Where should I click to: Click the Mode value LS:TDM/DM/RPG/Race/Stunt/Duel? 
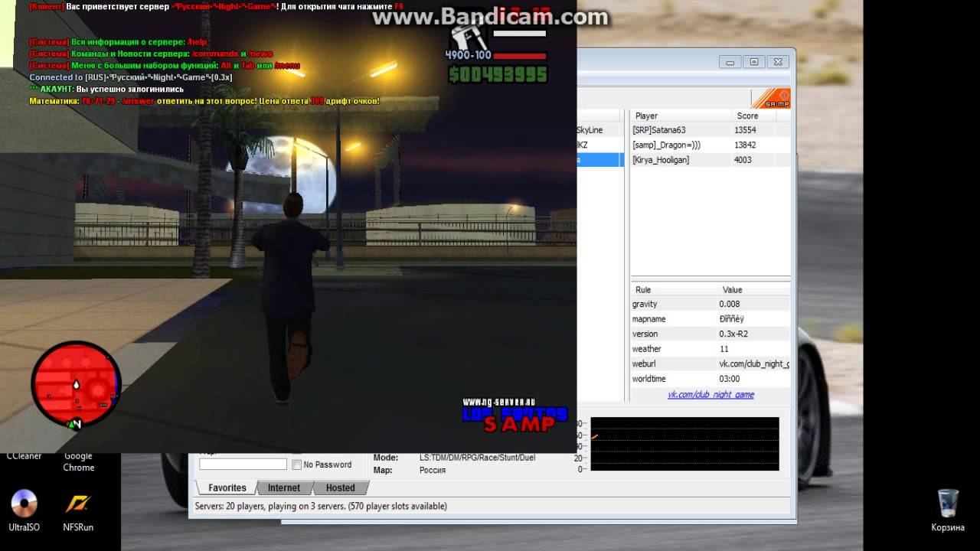click(x=477, y=458)
